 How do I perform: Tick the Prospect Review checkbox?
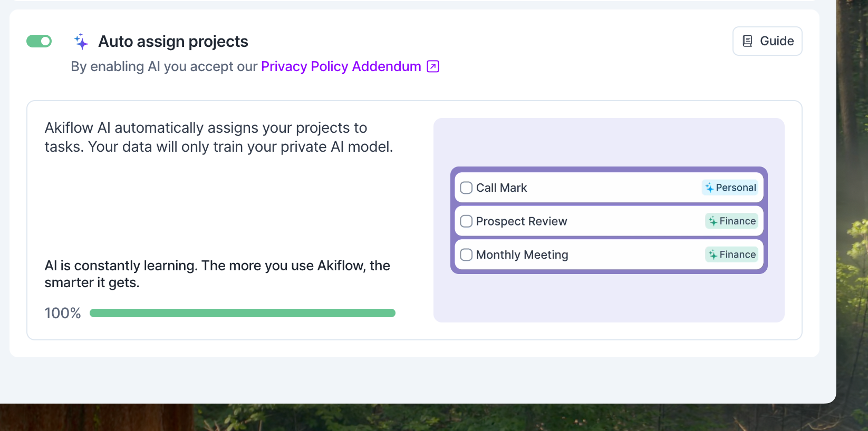click(x=466, y=221)
